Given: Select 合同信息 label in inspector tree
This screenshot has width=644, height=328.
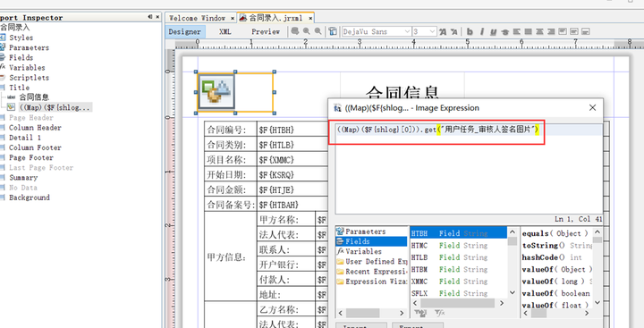Looking at the screenshot, I should pos(34,97).
